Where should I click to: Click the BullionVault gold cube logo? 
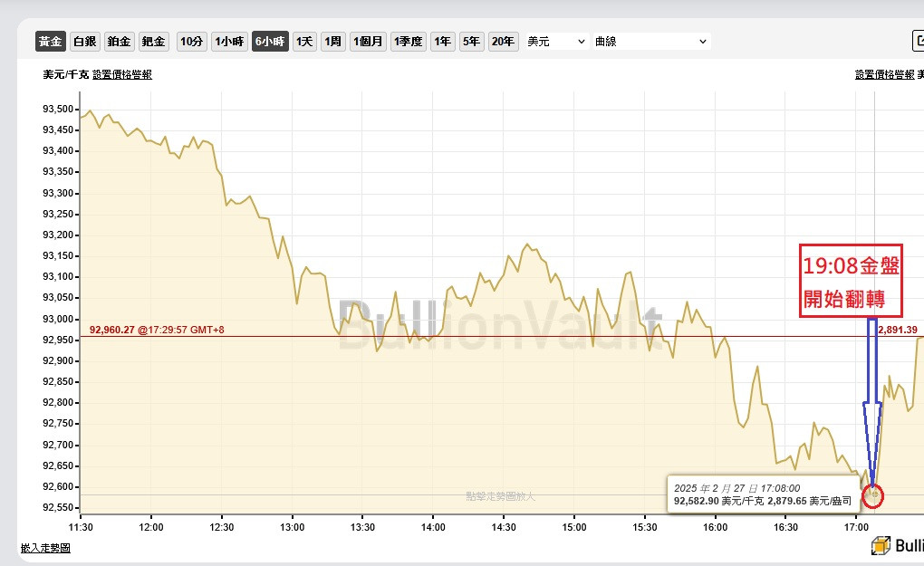click(880, 545)
